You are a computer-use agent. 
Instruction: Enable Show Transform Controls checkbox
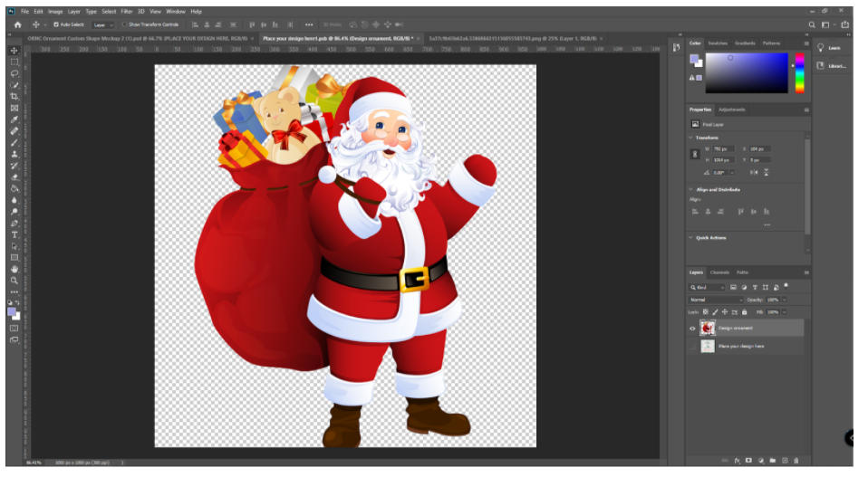(x=125, y=24)
